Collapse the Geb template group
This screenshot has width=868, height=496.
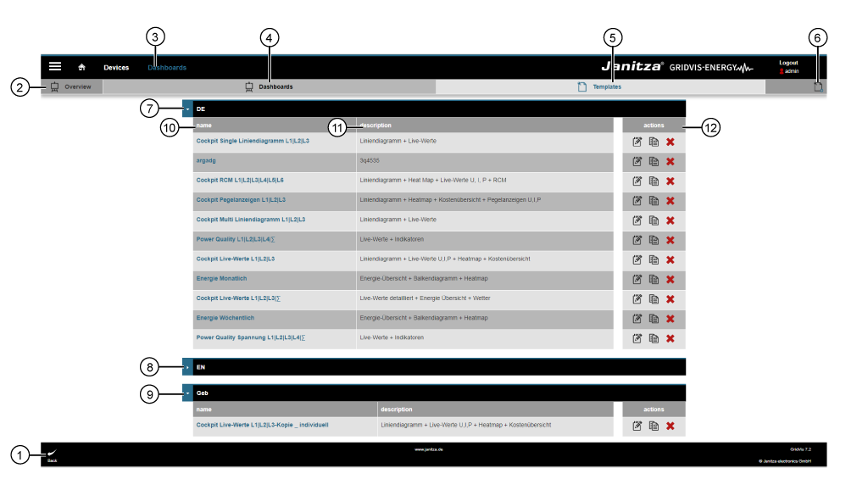pos(187,393)
